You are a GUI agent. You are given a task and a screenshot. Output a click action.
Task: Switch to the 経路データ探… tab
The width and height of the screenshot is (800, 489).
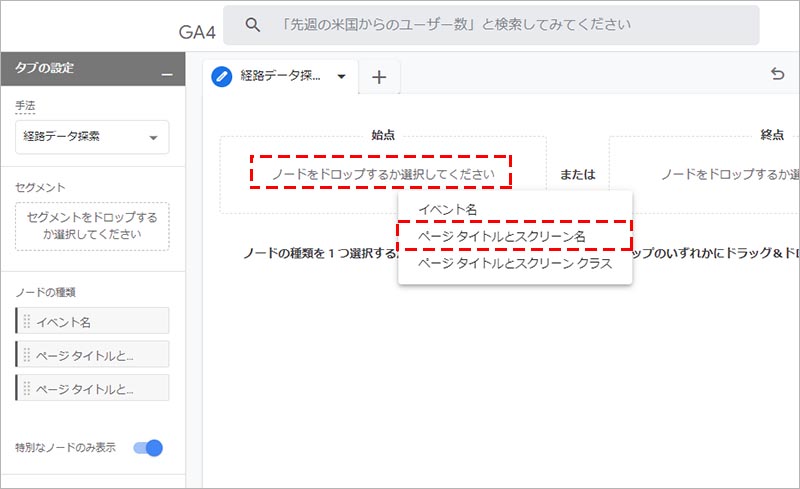(281, 76)
